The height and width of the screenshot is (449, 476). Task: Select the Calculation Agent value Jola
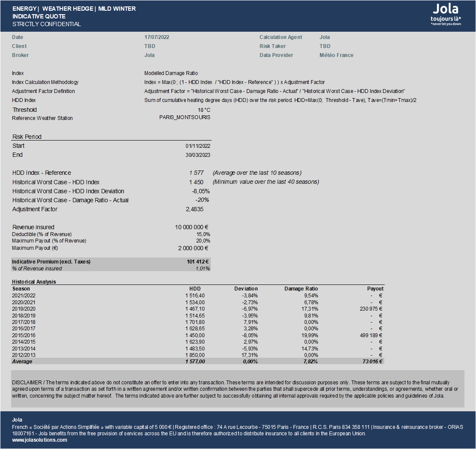pos(324,37)
